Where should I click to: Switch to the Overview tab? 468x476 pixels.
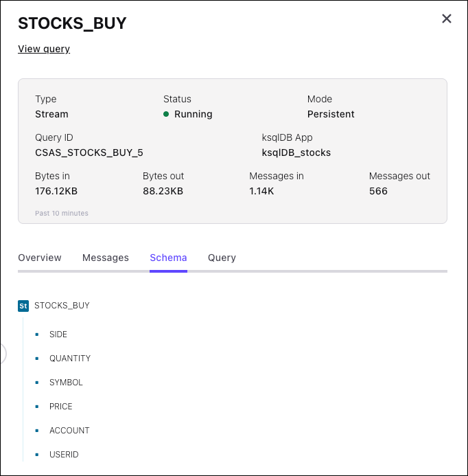[x=40, y=258]
